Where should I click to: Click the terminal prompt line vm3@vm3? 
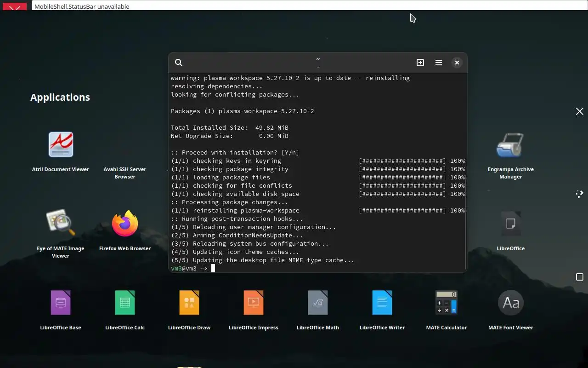[x=189, y=269]
